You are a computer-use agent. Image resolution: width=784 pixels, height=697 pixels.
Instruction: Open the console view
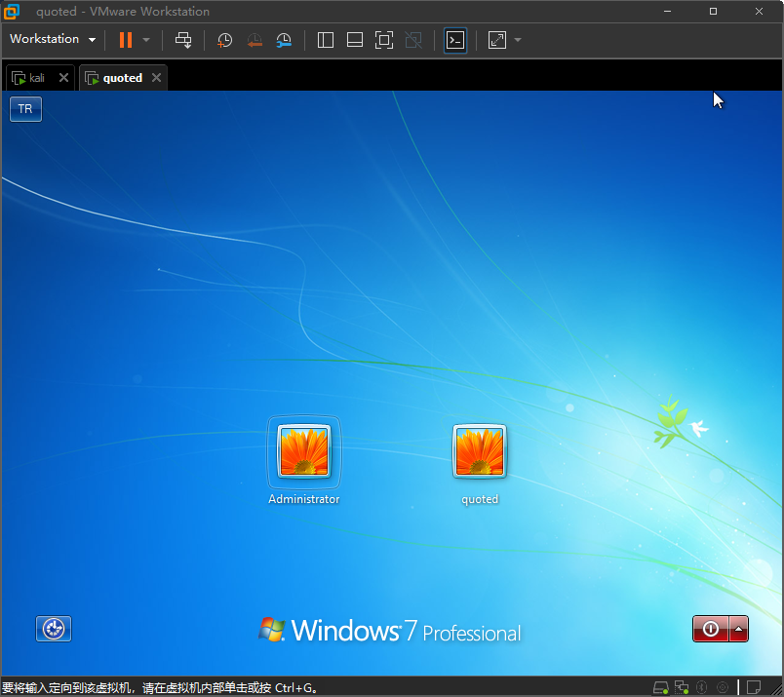(455, 40)
